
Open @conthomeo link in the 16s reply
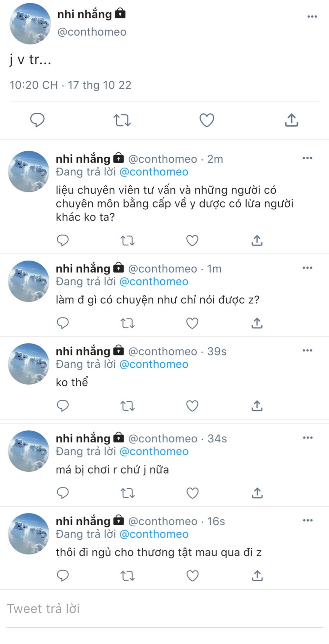tap(154, 534)
